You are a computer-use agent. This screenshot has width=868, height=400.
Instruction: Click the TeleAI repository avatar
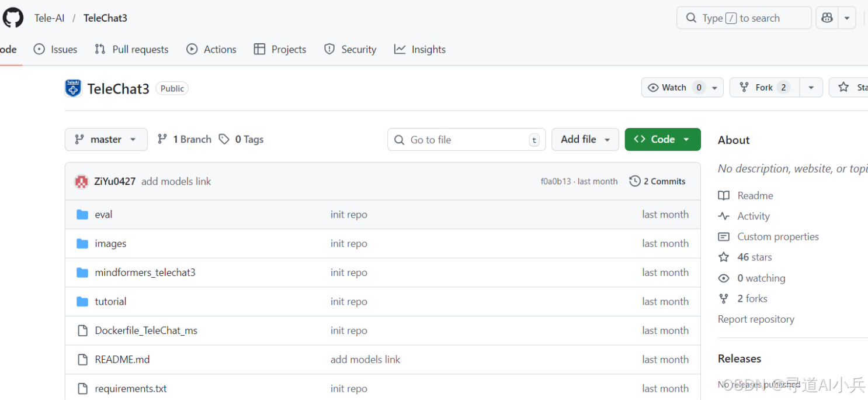click(73, 88)
